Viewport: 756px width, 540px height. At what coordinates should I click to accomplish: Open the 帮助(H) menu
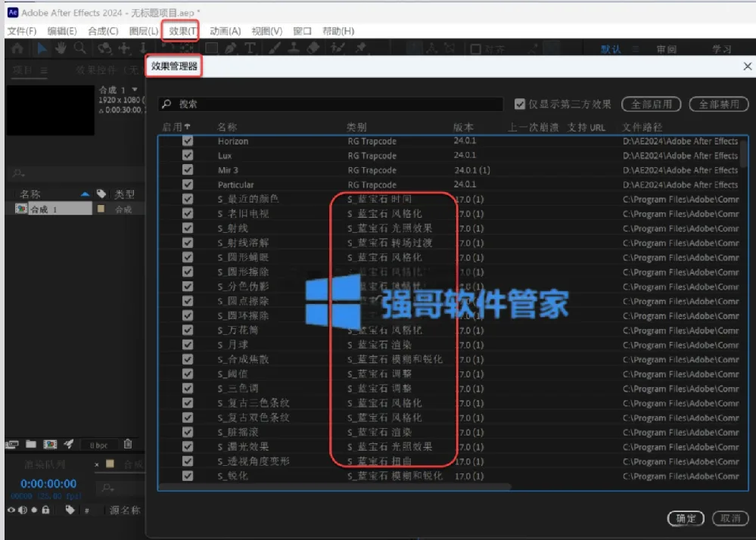(x=338, y=31)
